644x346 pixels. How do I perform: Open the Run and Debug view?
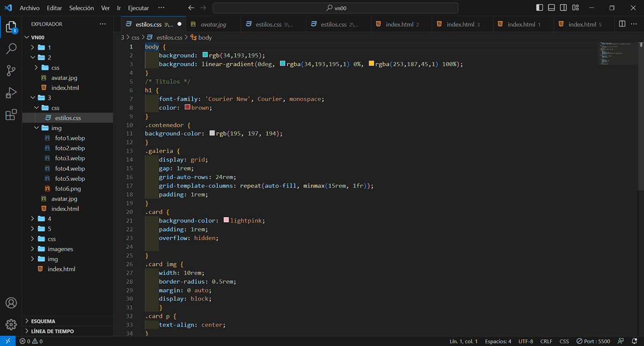(11, 93)
